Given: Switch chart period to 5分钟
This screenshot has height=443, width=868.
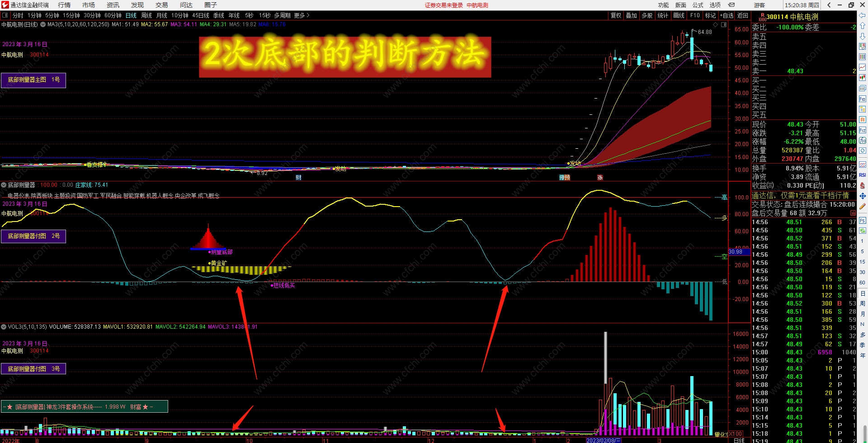Looking at the screenshot, I should coord(52,15).
